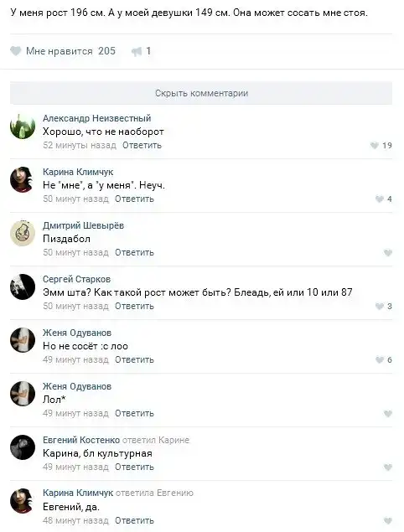The height and width of the screenshot is (532, 404).
Task: Like Дмитрий Шевырёв's comment heart
Action: 388,253
